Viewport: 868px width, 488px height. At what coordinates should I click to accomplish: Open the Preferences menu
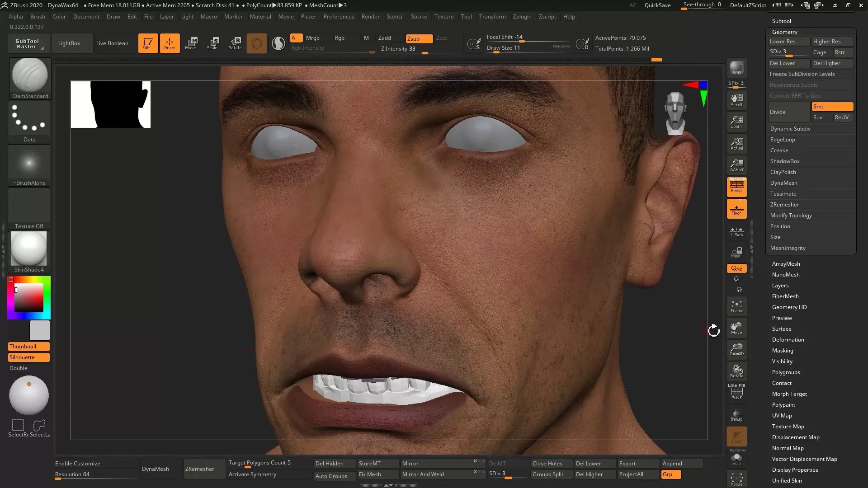click(x=339, y=17)
